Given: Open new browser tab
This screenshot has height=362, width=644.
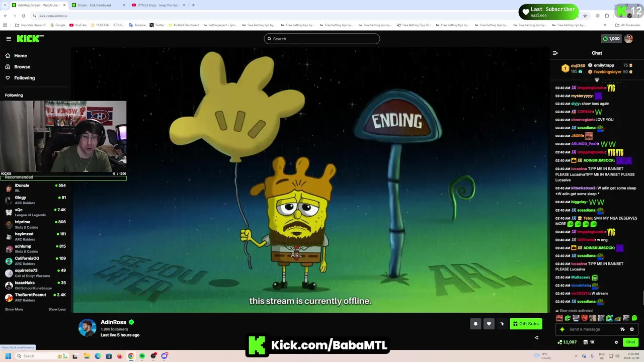Looking at the screenshot, I should (x=193, y=5).
